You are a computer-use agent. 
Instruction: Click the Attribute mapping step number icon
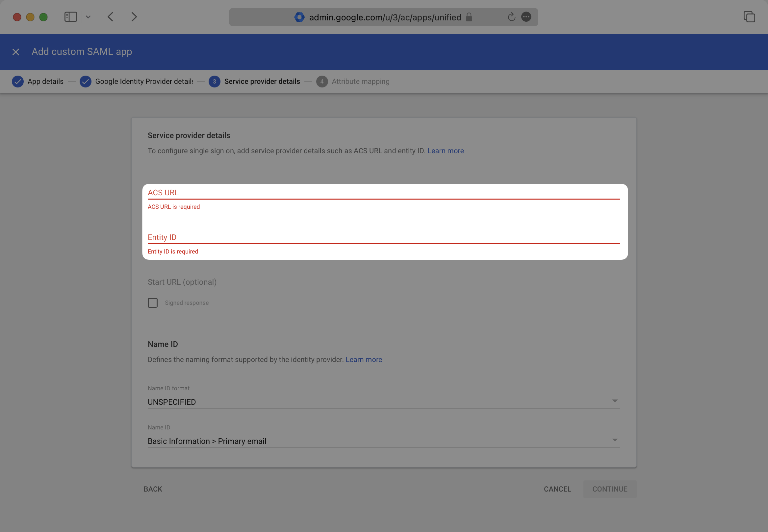pyautogui.click(x=321, y=81)
